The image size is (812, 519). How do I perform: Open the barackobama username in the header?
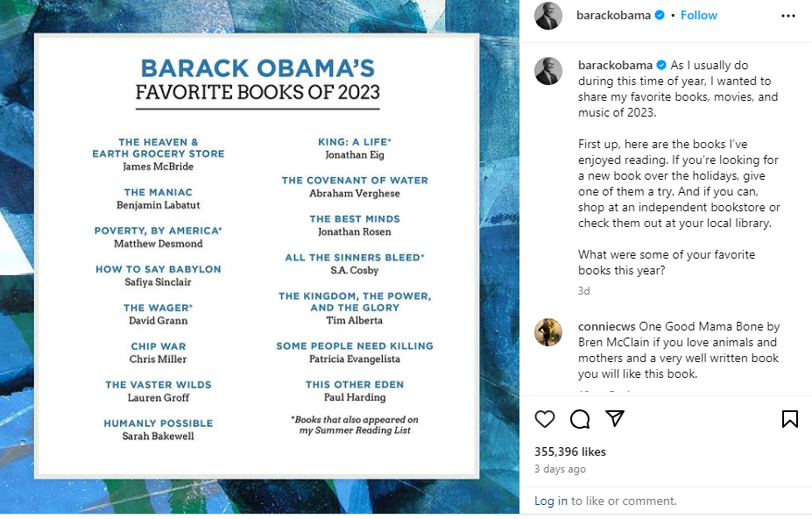(613, 16)
